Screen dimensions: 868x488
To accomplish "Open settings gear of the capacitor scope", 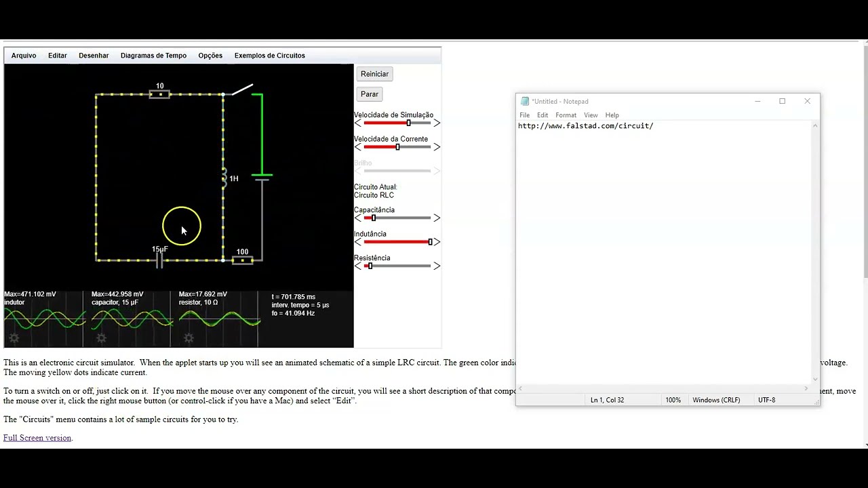I will pos(101,338).
